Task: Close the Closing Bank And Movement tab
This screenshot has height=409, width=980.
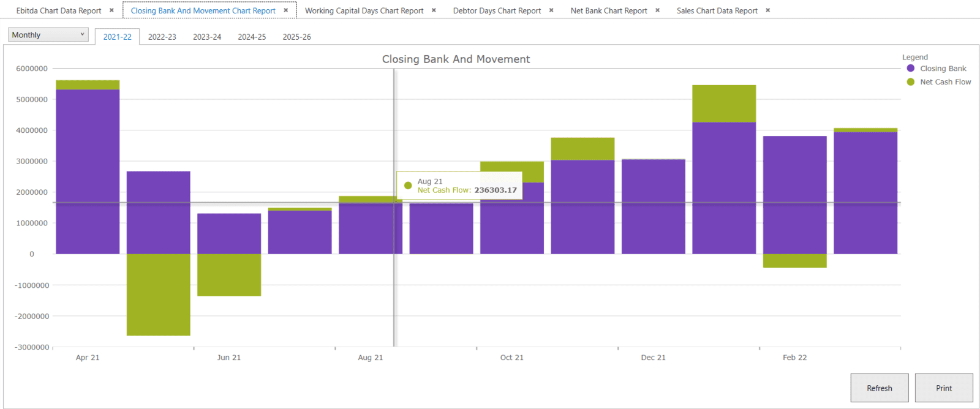Action: (x=286, y=10)
